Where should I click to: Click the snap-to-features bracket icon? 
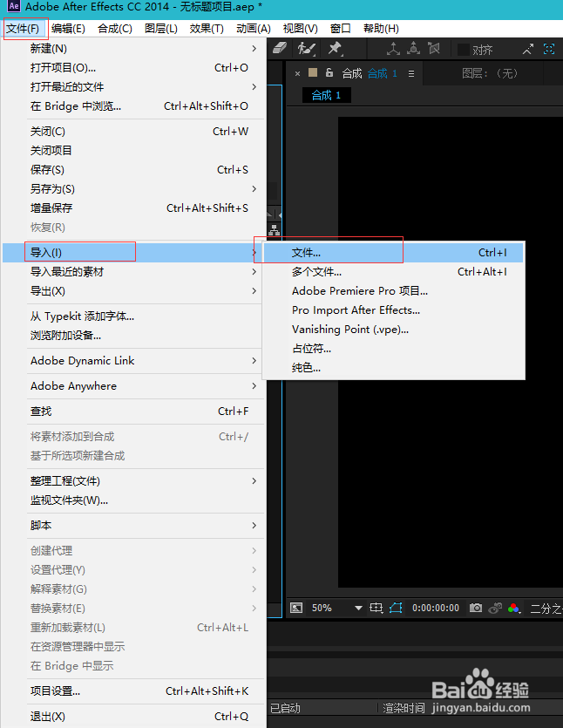549,49
